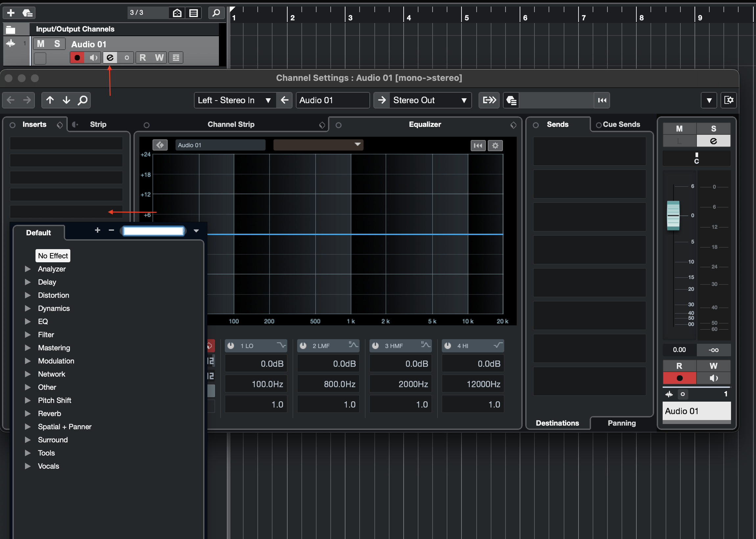Switch to the Strip tab
This screenshot has width=756, height=539.
tap(98, 125)
